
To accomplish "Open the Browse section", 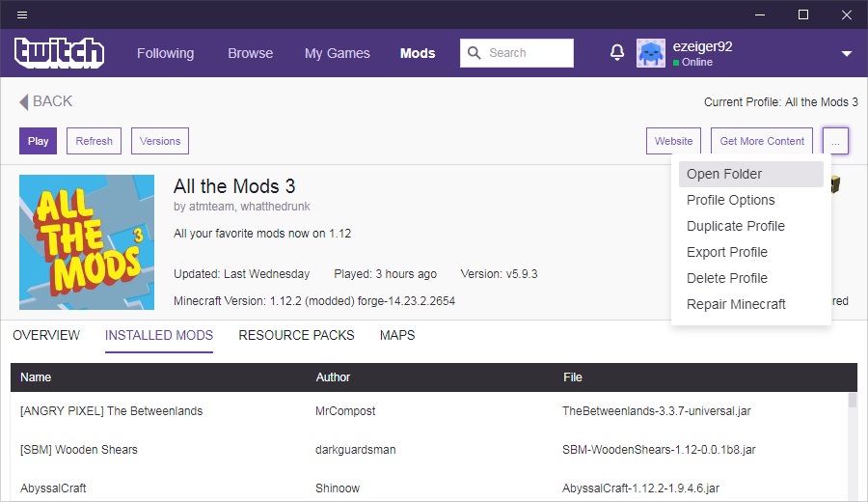I will (250, 53).
